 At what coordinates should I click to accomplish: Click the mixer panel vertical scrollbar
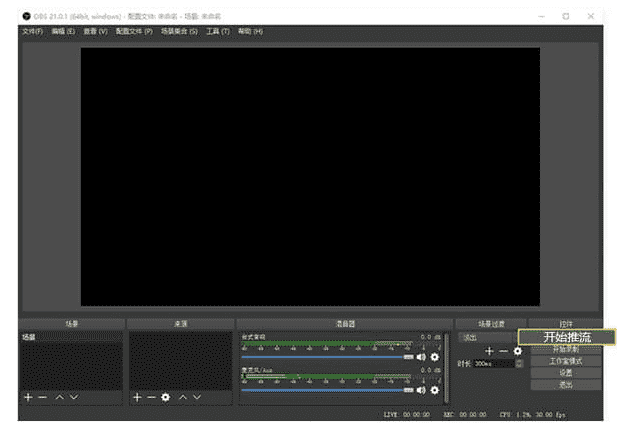point(446,367)
